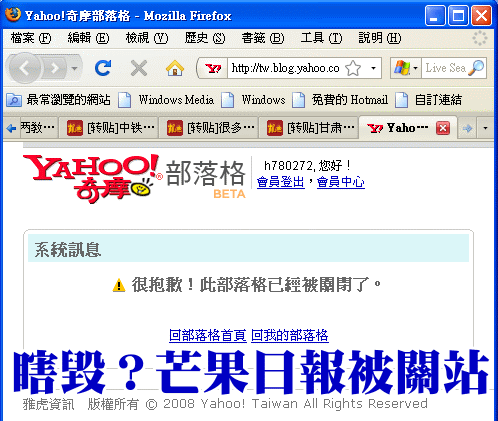
Task: Switch to the [转贴]中铁 tab
Action: [x=108, y=128]
